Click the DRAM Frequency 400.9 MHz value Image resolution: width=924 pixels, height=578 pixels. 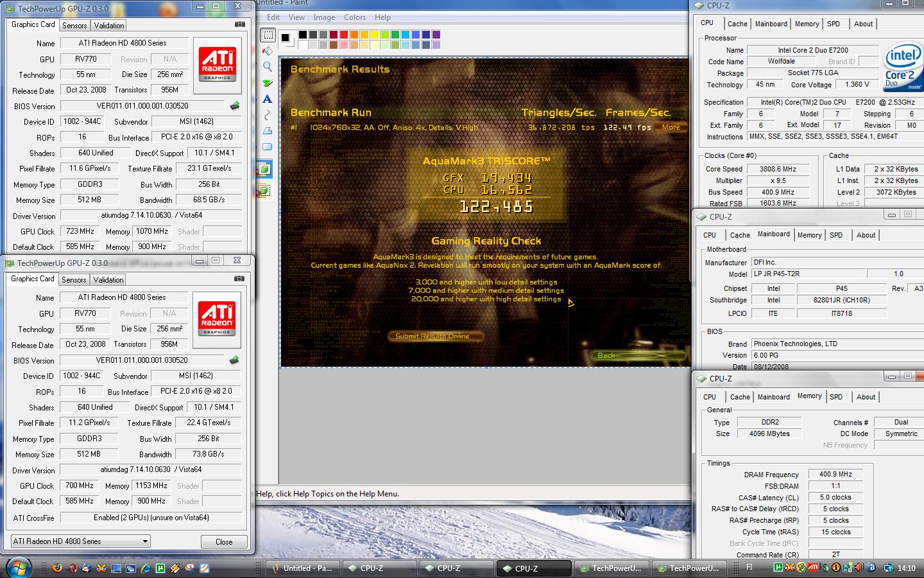coord(835,474)
